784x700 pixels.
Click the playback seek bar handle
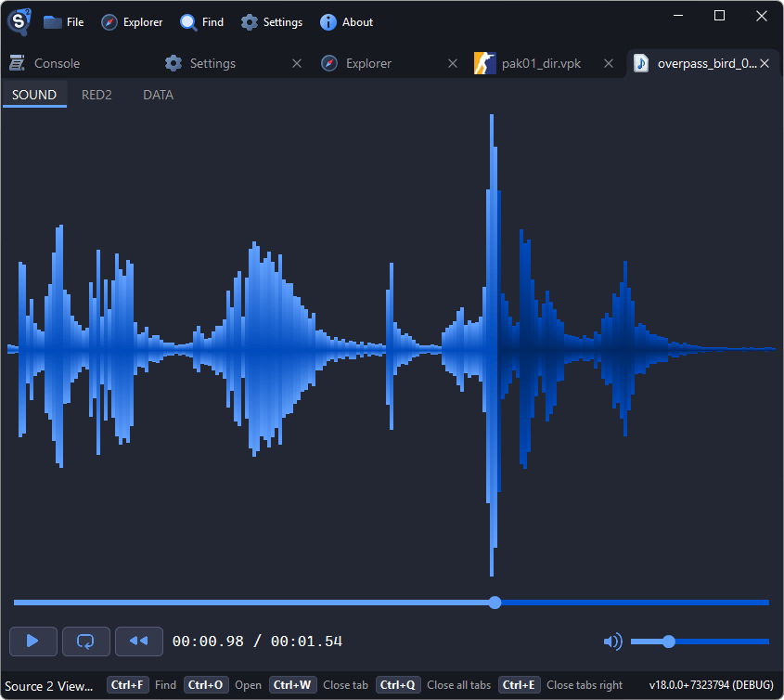tap(495, 603)
